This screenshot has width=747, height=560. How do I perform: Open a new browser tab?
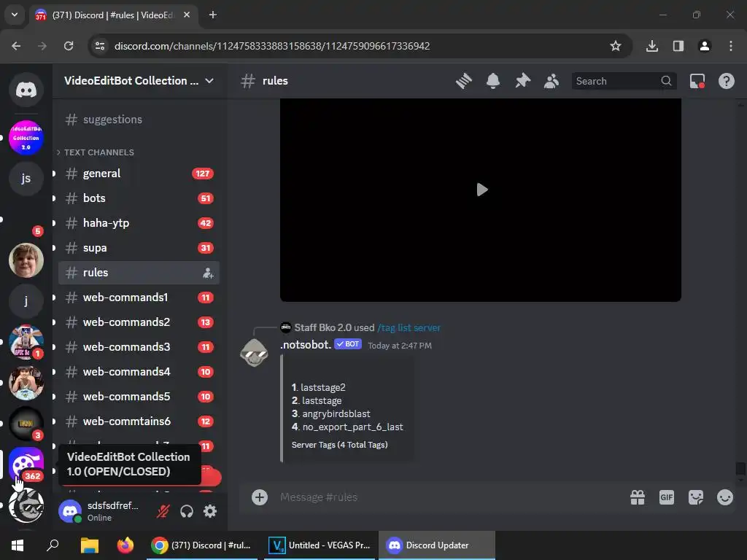click(x=213, y=15)
